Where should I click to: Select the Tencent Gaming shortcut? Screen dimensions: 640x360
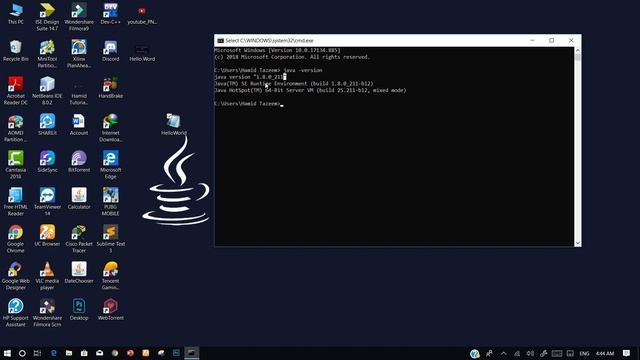(110, 276)
